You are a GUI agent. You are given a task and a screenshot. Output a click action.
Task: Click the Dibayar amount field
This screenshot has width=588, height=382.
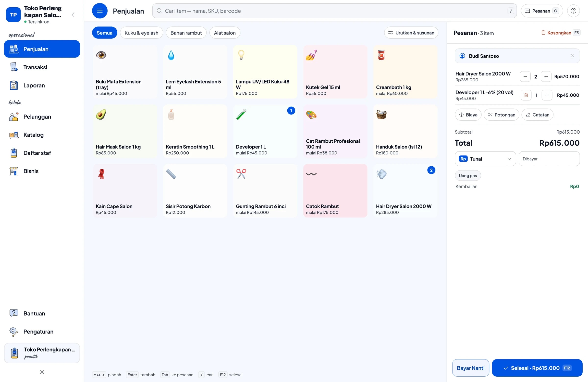click(x=549, y=159)
